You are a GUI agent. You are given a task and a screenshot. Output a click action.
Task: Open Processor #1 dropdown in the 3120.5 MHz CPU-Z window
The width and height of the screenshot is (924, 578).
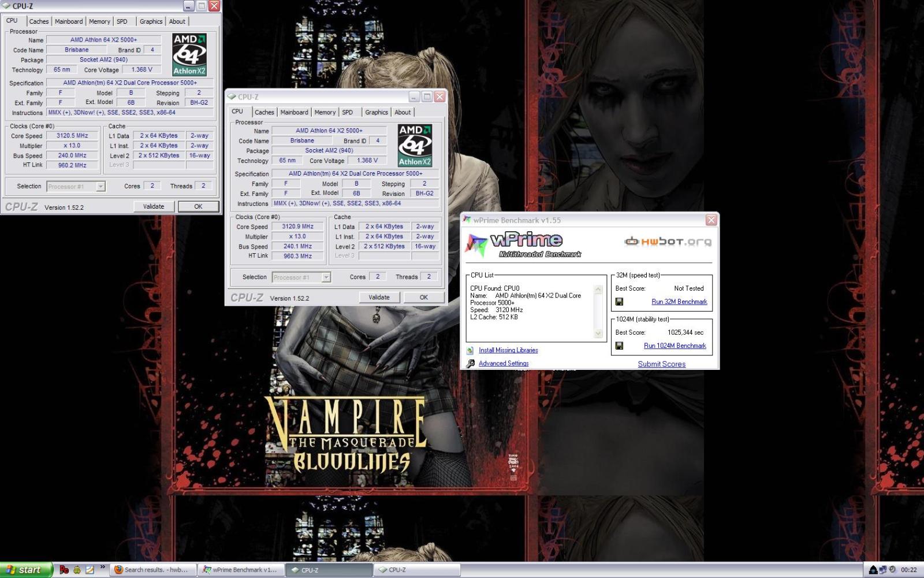(100, 187)
